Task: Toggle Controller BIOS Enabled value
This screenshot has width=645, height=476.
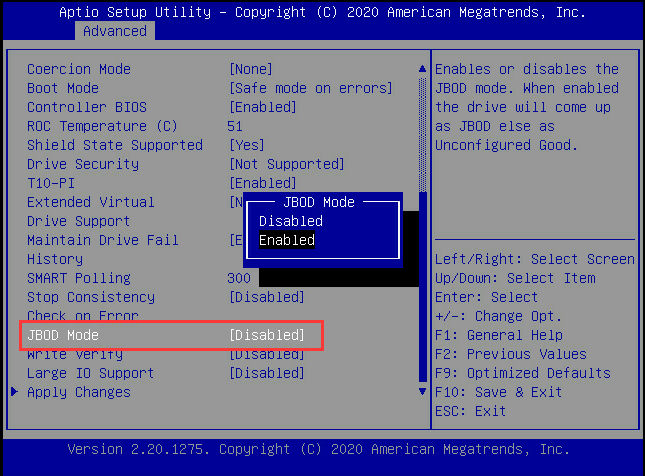Action: (x=263, y=107)
